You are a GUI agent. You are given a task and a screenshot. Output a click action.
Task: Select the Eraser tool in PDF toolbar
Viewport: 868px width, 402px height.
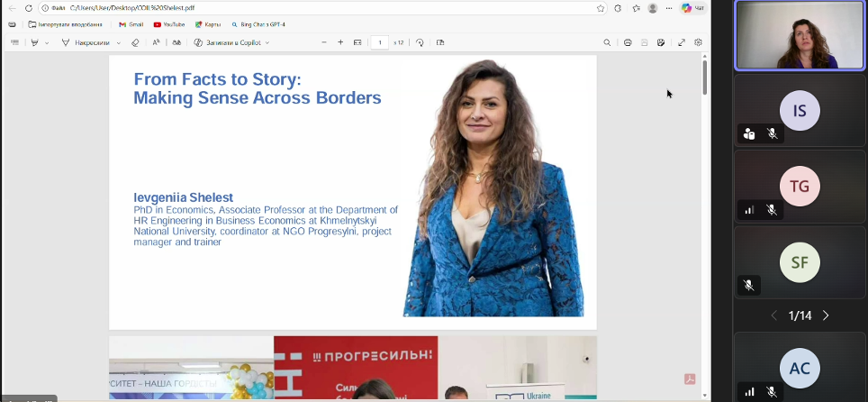(135, 42)
